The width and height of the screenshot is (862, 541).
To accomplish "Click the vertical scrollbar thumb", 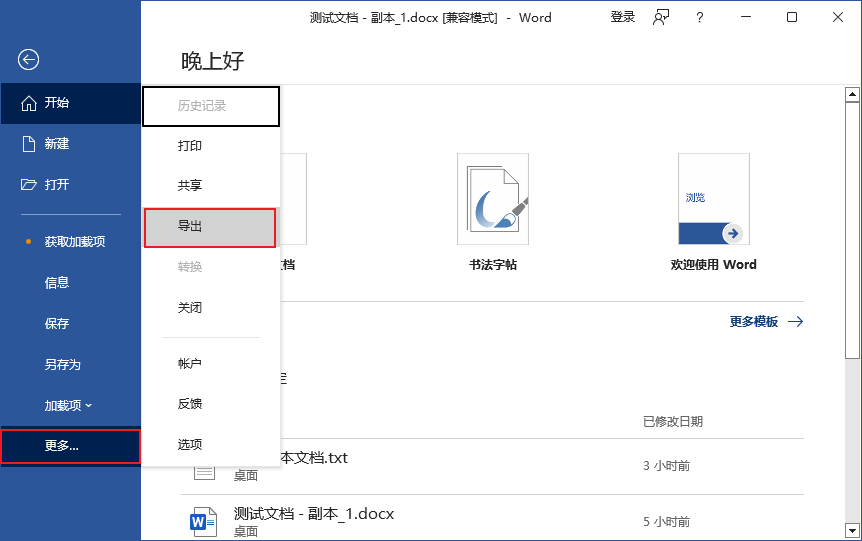I will (852, 231).
